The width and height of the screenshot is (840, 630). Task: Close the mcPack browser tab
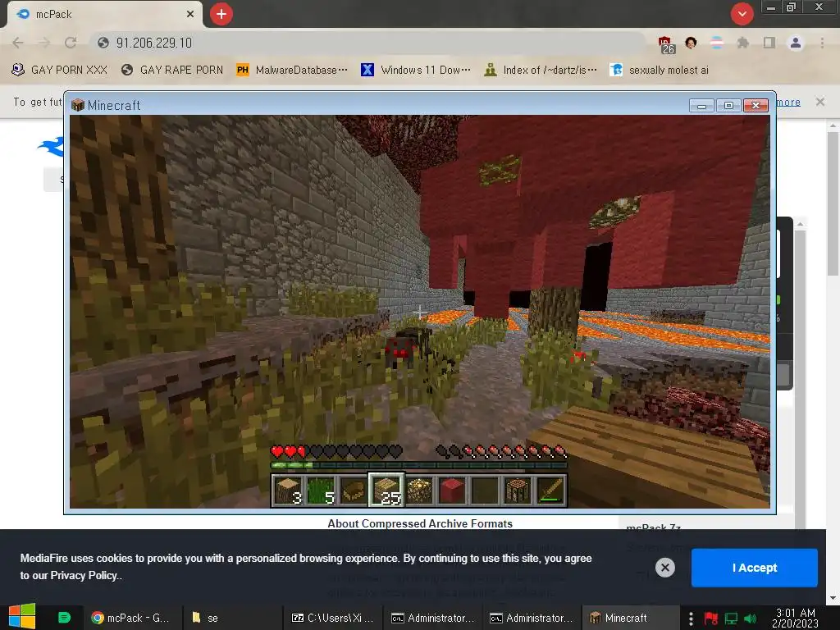[x=190, y=14]
